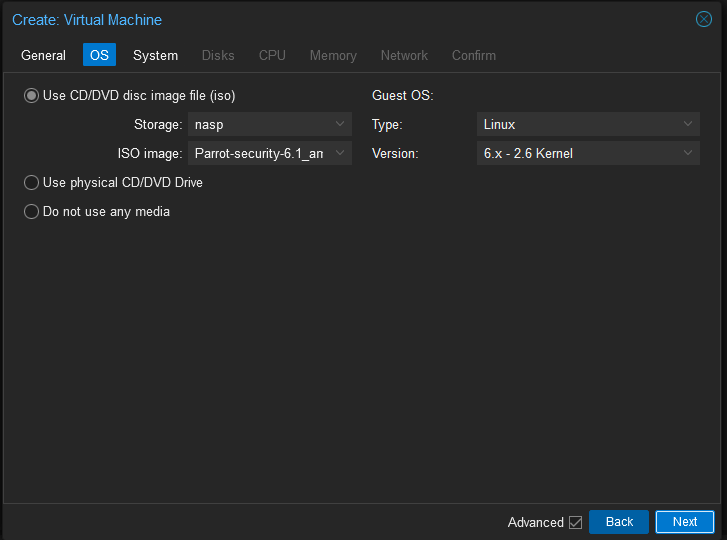Open the Confirm tab
The height and width of the screenshot is (540, 727).
click(x=474, y=55)
